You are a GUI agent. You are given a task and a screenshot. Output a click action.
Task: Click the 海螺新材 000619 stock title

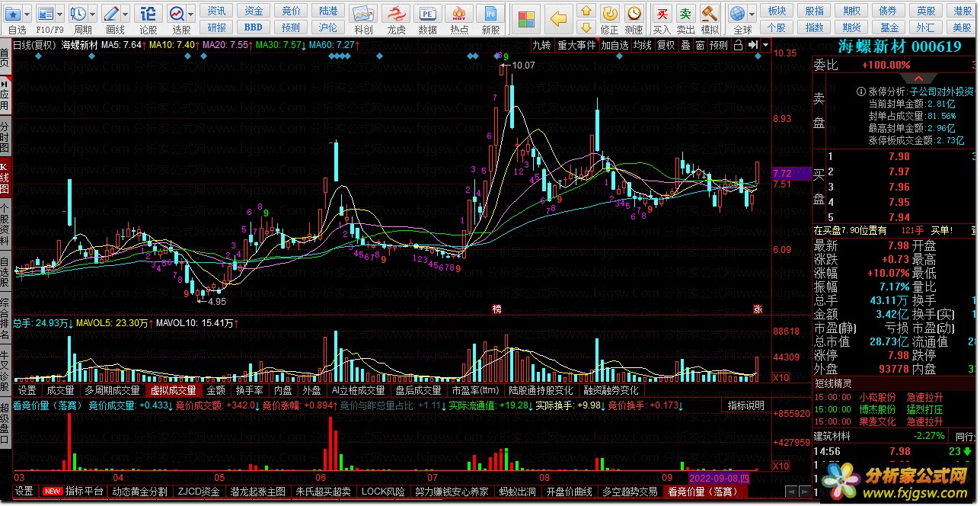(900, 47)
